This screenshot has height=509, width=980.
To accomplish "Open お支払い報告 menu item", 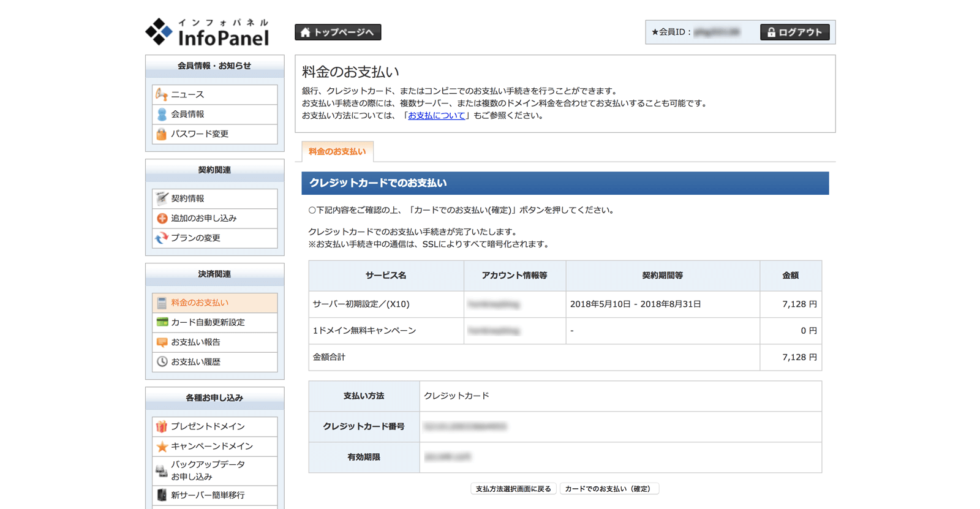I will click(x=215, y=342).
